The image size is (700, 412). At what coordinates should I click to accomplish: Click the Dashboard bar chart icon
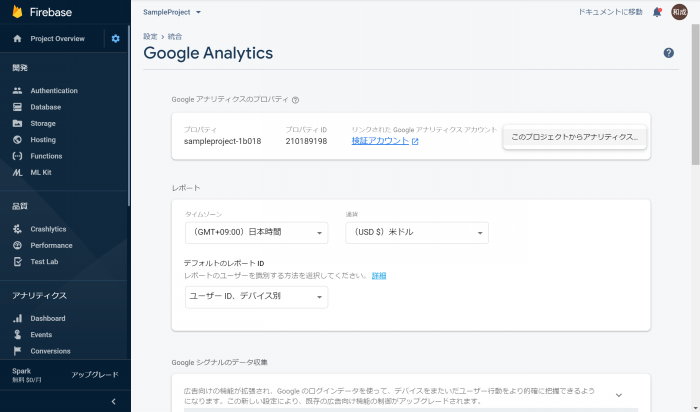click(17, 318)
